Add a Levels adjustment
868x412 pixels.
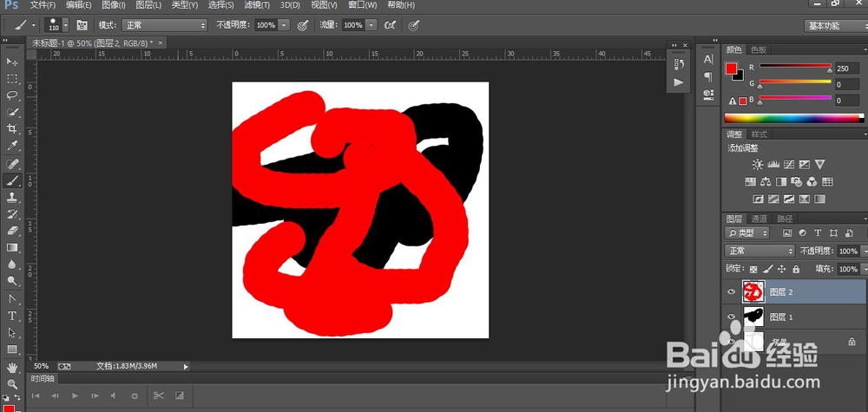pos(774,164)
